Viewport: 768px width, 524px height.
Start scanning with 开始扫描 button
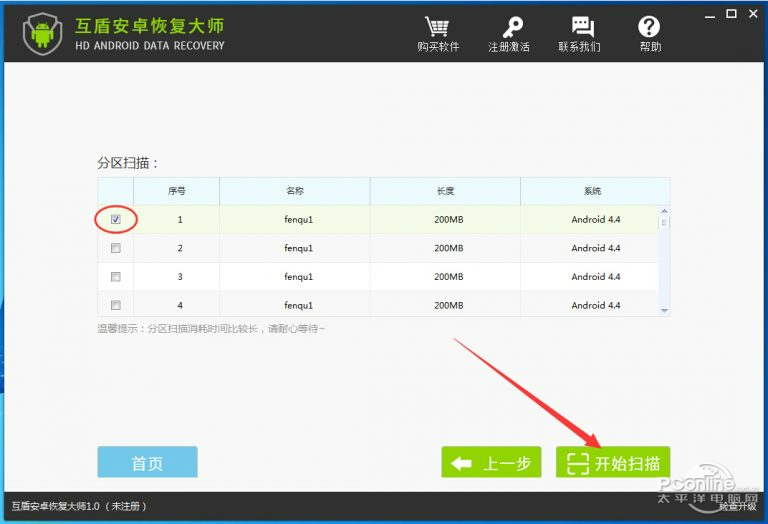coord(613,462)
